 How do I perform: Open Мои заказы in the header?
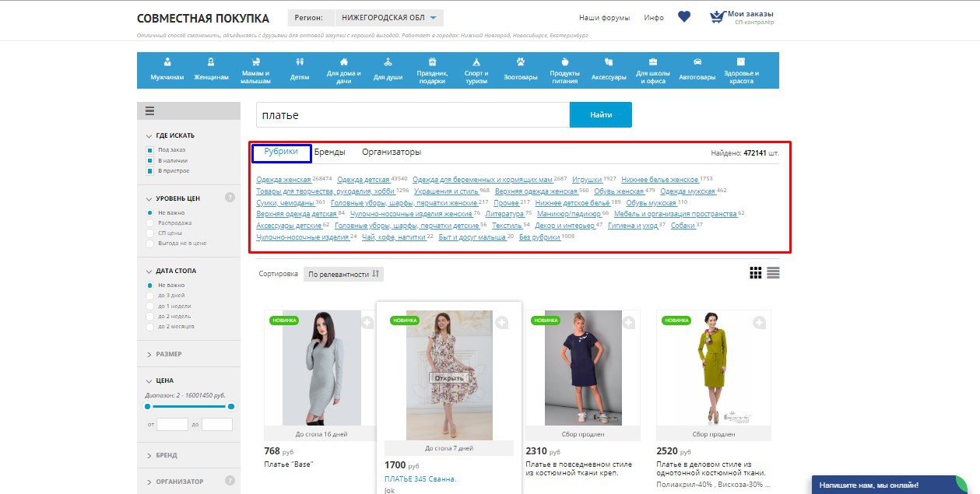(x=742, y=17)
